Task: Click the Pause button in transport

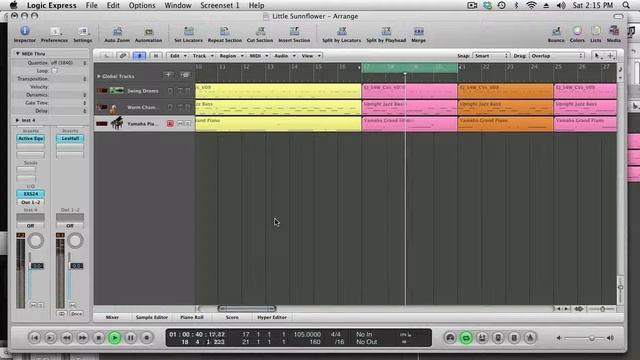Action: coord(131,338)
